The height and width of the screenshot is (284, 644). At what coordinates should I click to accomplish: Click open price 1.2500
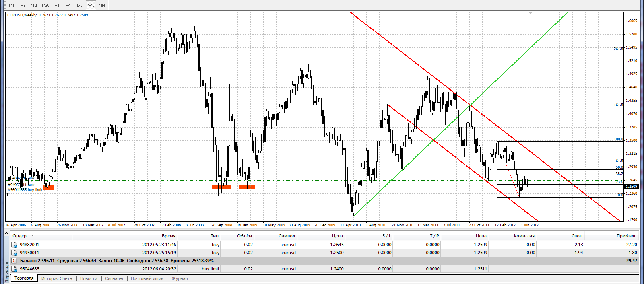point(337,253)
